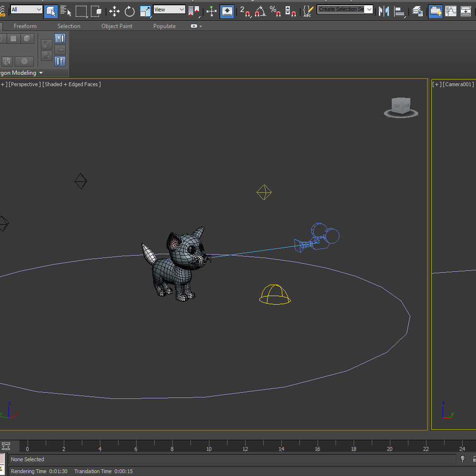Open the Perspective viewport view menu
Viewport: 476px width, 476px height.
click(25, 84)
